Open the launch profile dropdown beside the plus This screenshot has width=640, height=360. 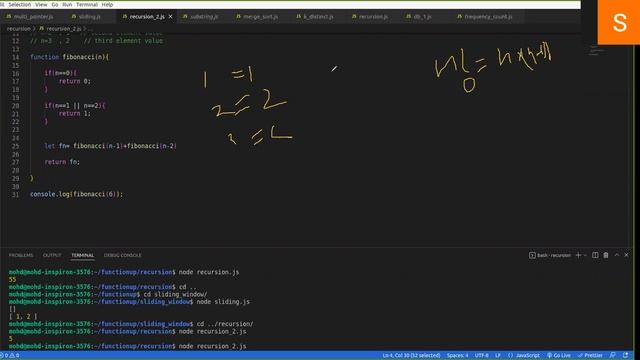[x=585, y=256]
